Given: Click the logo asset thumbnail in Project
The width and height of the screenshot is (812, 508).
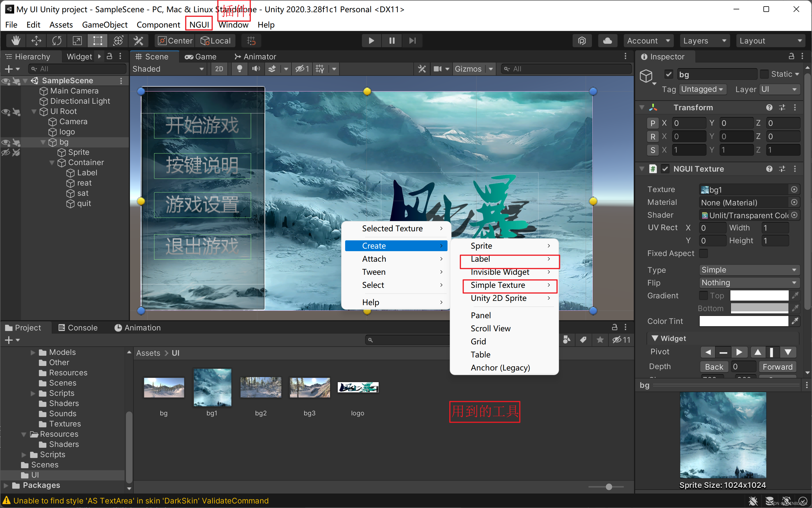Looking at the screenshot, I should click(x=357, y=388).
